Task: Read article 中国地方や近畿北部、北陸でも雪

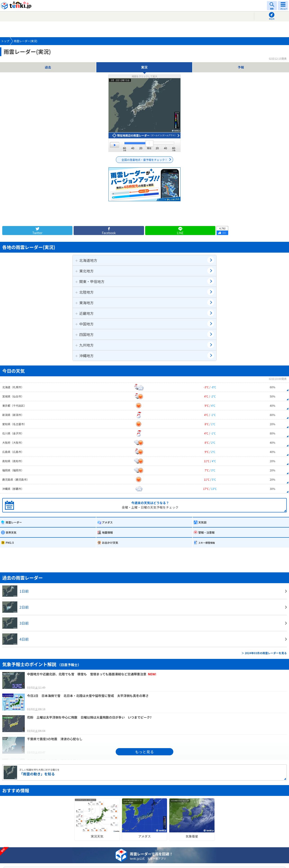Action: click(144, 680)
